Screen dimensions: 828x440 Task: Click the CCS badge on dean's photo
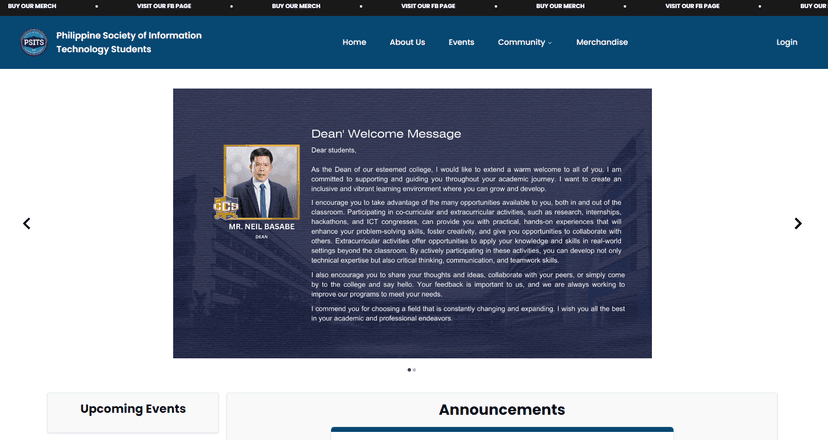point(226,208)
